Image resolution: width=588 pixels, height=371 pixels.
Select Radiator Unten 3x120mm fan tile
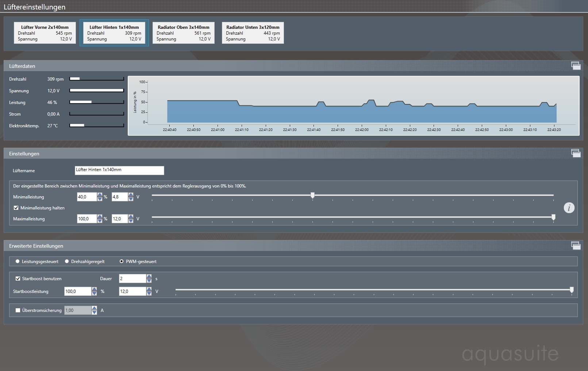pos(253,33)
